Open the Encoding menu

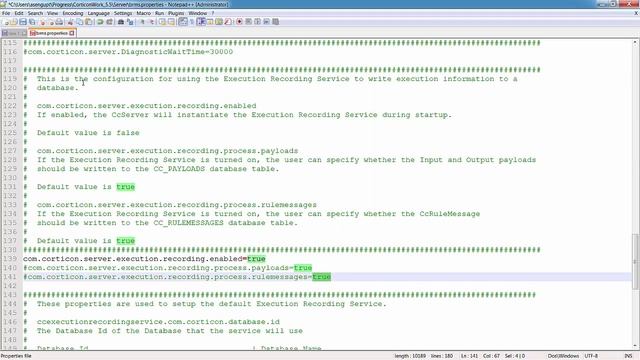pos(73,13)
